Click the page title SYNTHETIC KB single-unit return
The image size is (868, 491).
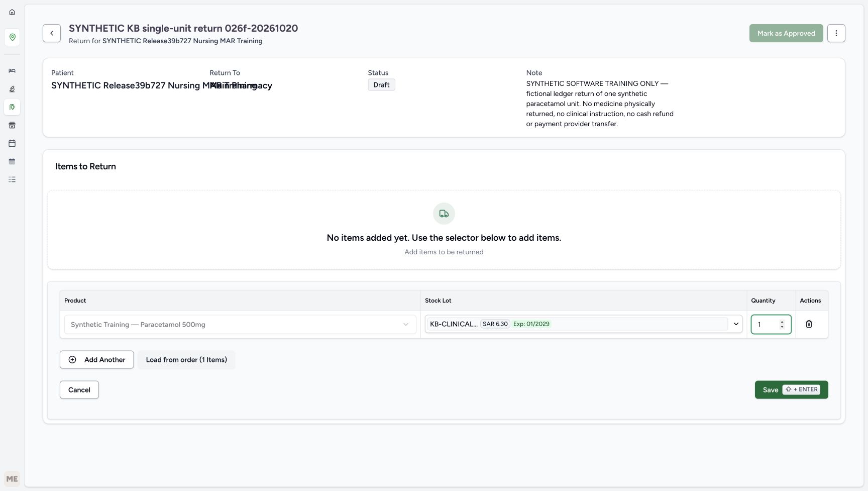pos(183,28)
